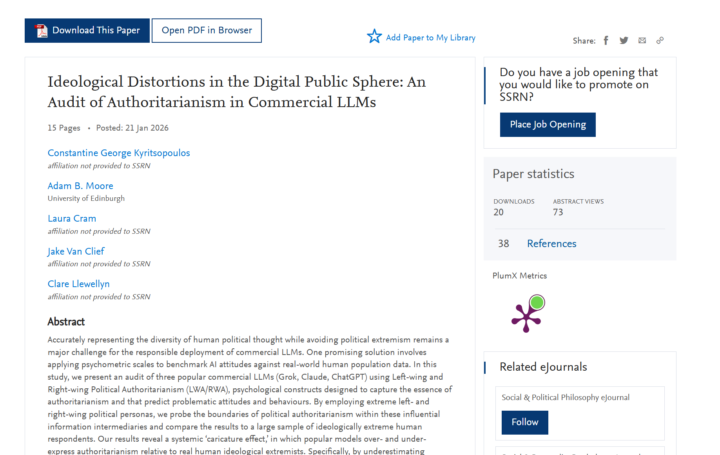Click the '15 Pages' text
The image size is (720, 455).
(64, 128)
